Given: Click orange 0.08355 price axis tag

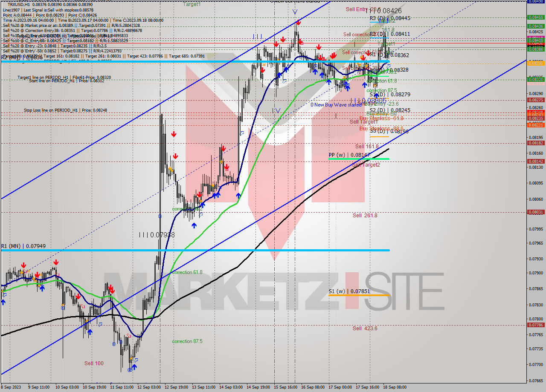Looking at the screenshot, I should coord(536,63).
